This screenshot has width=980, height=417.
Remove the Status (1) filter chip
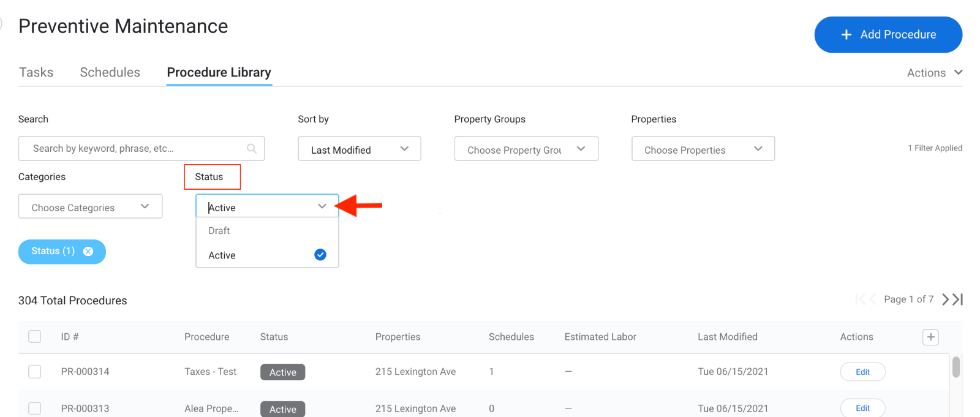(88, 252)
